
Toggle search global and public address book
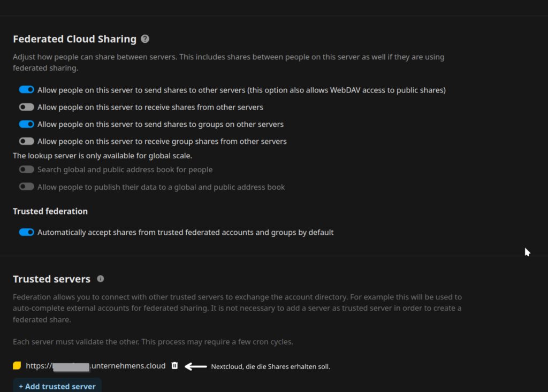[x=26, y=170]
